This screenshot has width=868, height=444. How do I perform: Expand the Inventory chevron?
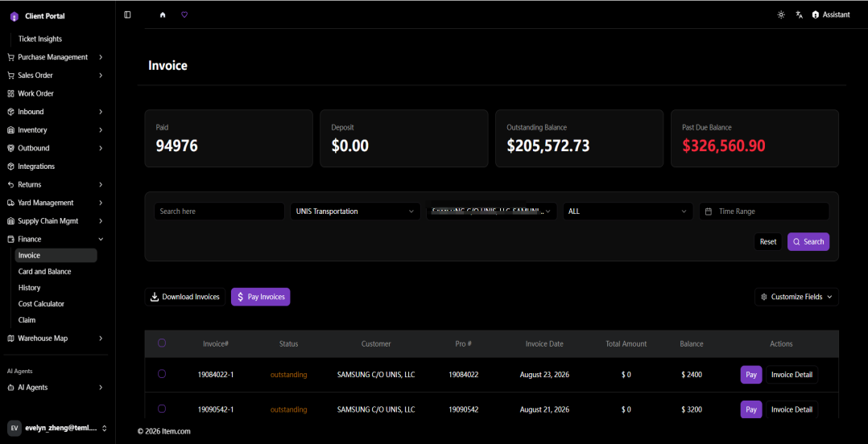pyautogui.click(x=101, y=130)
